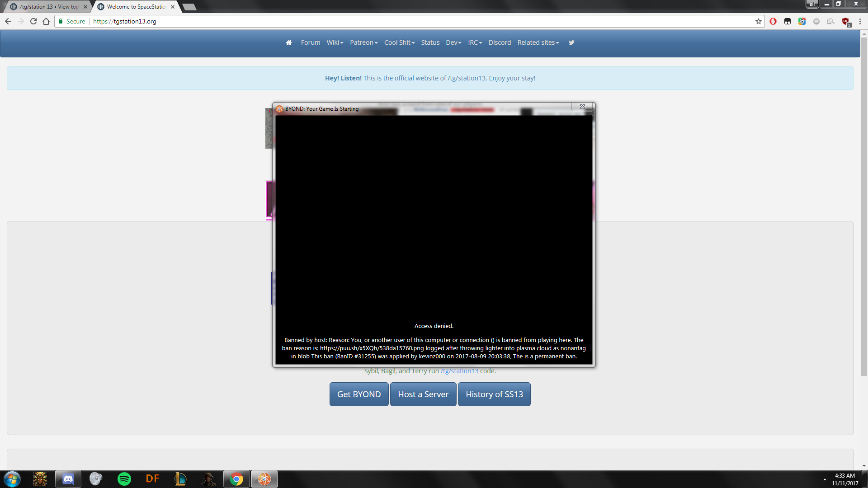Screen dimensions: 868x488
Task: Go back using browser back arrow
Action: (8, 21)
